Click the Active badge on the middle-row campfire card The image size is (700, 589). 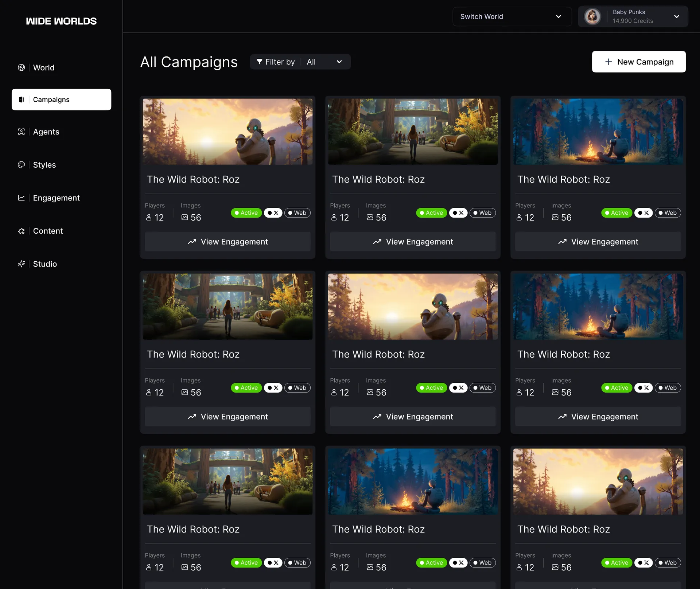[x=617, y=388]
